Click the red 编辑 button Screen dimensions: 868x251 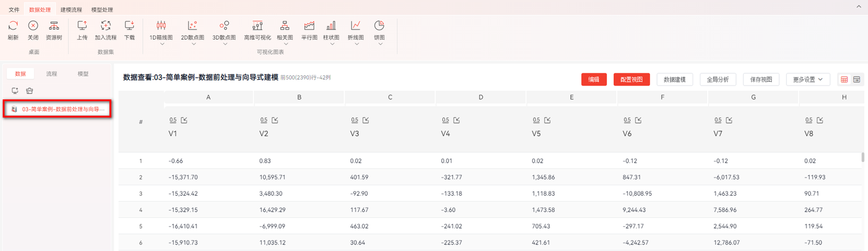click(594, 79)
